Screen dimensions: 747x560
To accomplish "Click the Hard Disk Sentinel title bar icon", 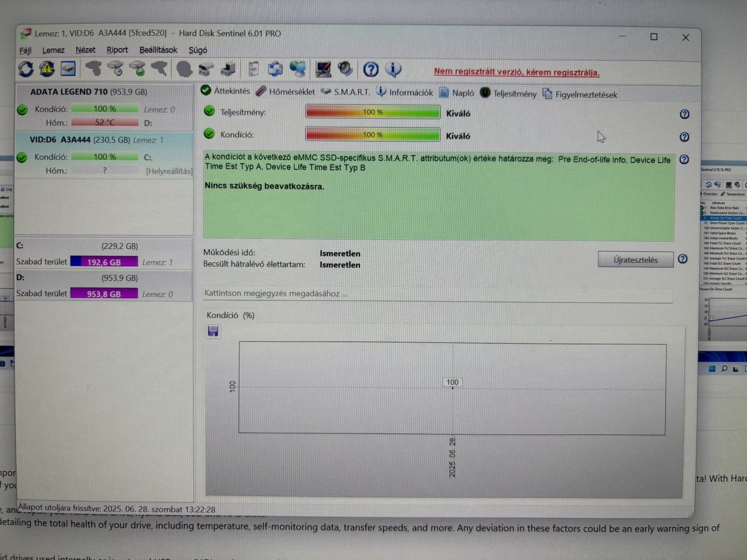I will (26, 33).
